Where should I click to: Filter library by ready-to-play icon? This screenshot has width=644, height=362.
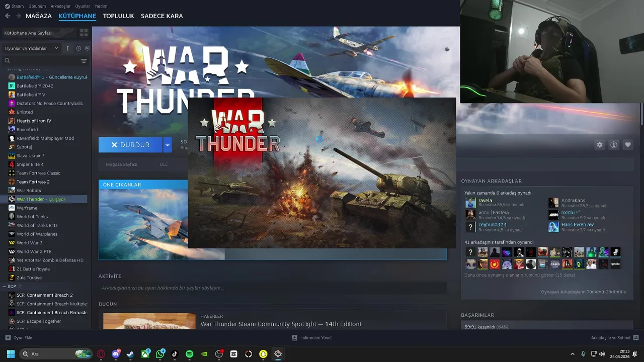click(87, 48)
